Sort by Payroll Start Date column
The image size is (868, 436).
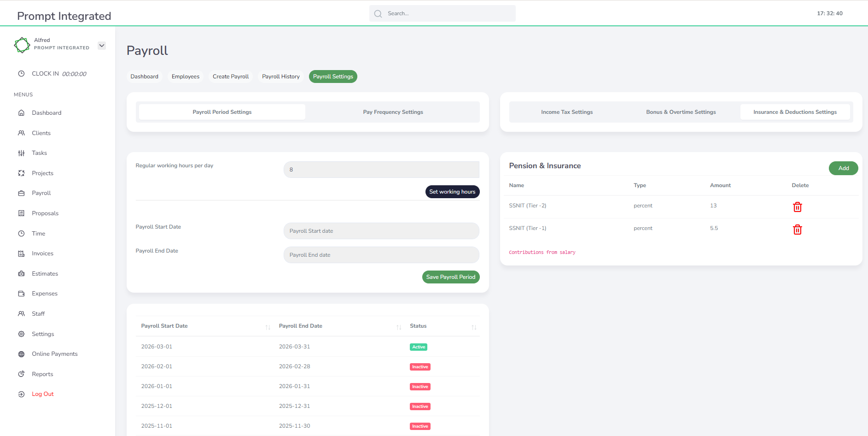(268, 327)
